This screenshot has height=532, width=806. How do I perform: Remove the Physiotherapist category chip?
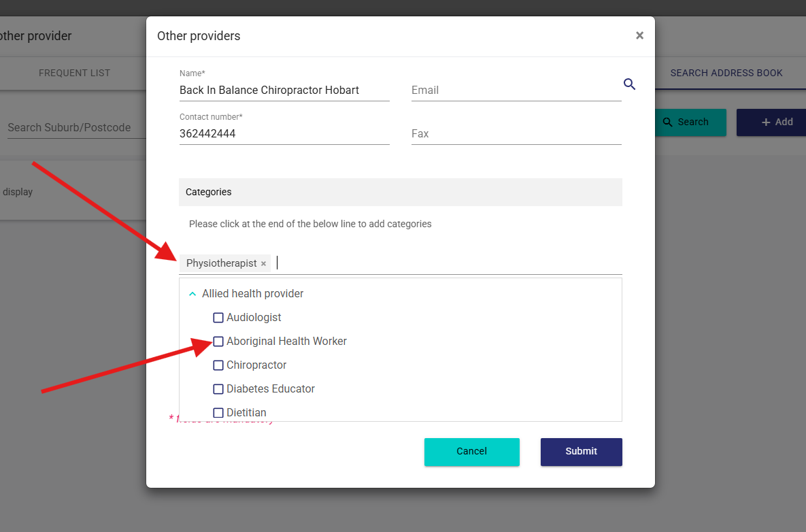point(263,264)
